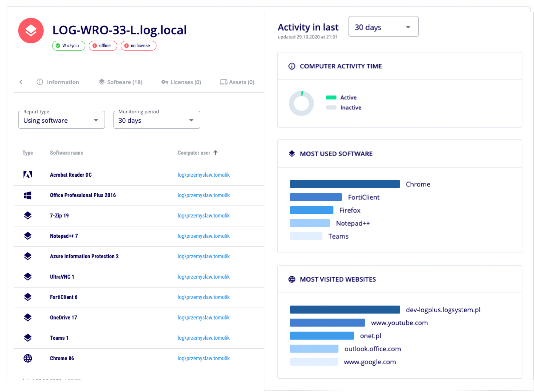Click the layers icon beside 7-Zip 19

coord(28,216)
